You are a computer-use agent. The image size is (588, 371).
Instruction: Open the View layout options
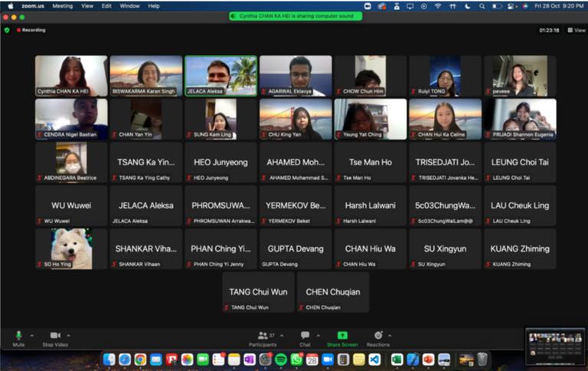coord(577,30)
